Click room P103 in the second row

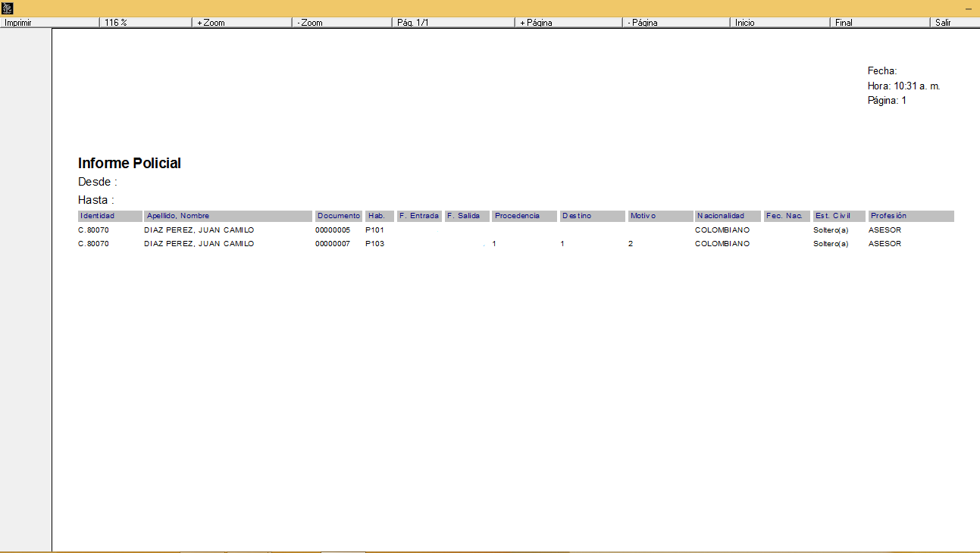374,244
